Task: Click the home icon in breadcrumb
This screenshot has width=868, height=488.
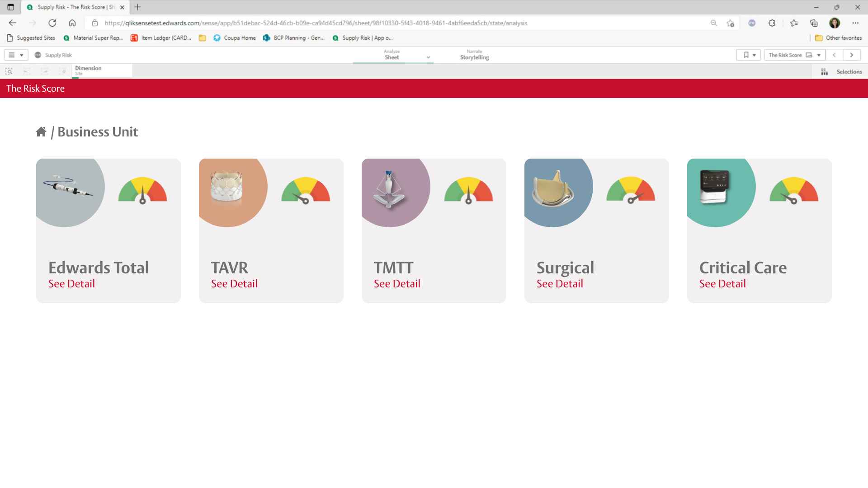Action: click(41, 131)
